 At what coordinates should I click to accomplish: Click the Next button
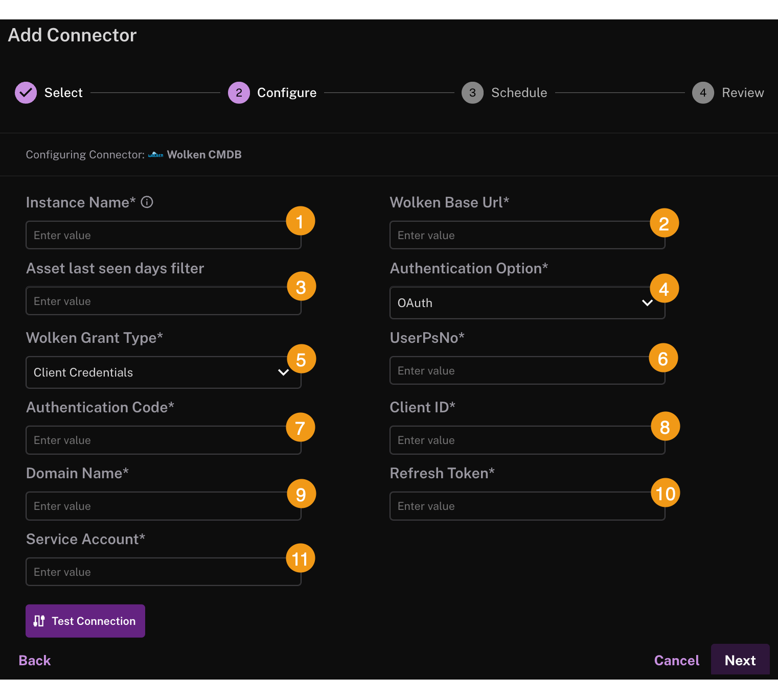(x=740, y=660)
